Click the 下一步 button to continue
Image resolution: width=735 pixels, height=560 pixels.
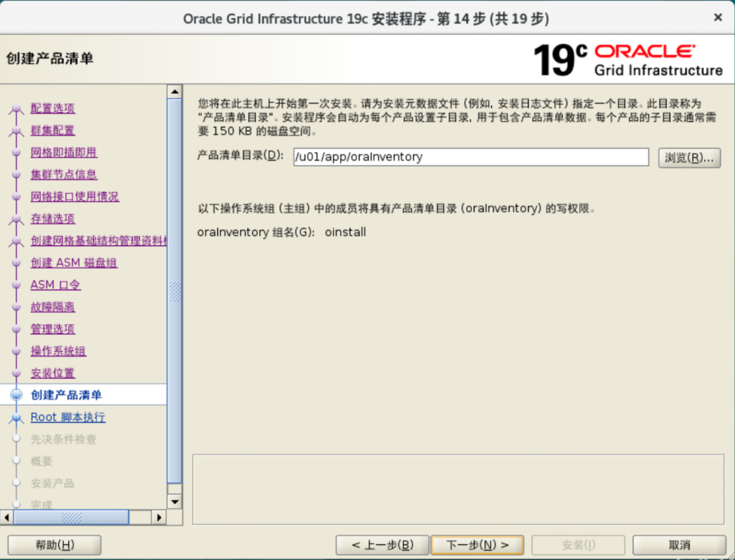(x=478, y=545)
